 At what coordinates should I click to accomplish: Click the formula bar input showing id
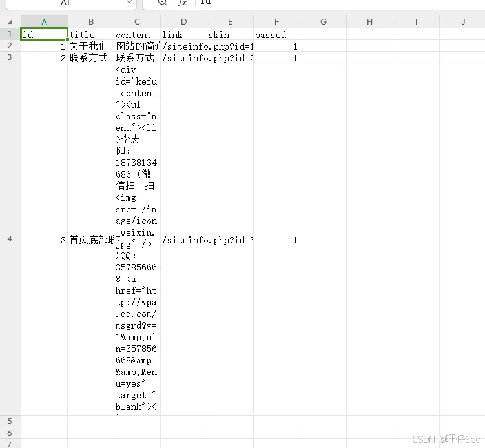point(340,3)
